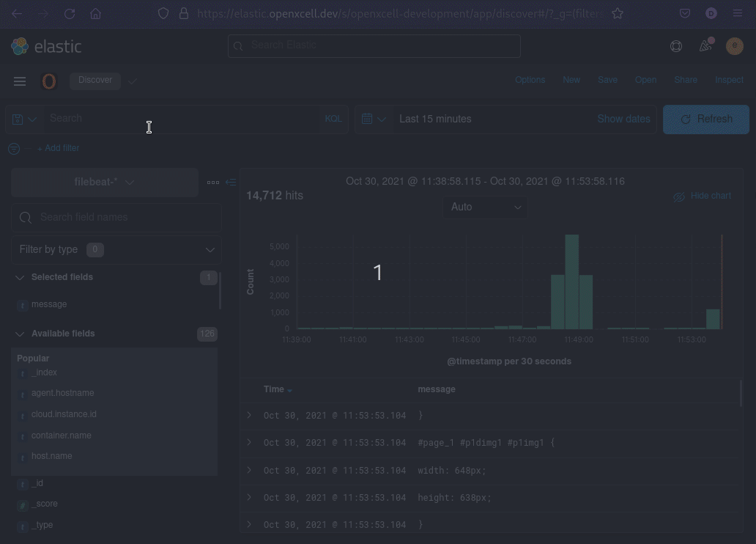
Task: Open the Inspect menu item
Action: (729, 80)
